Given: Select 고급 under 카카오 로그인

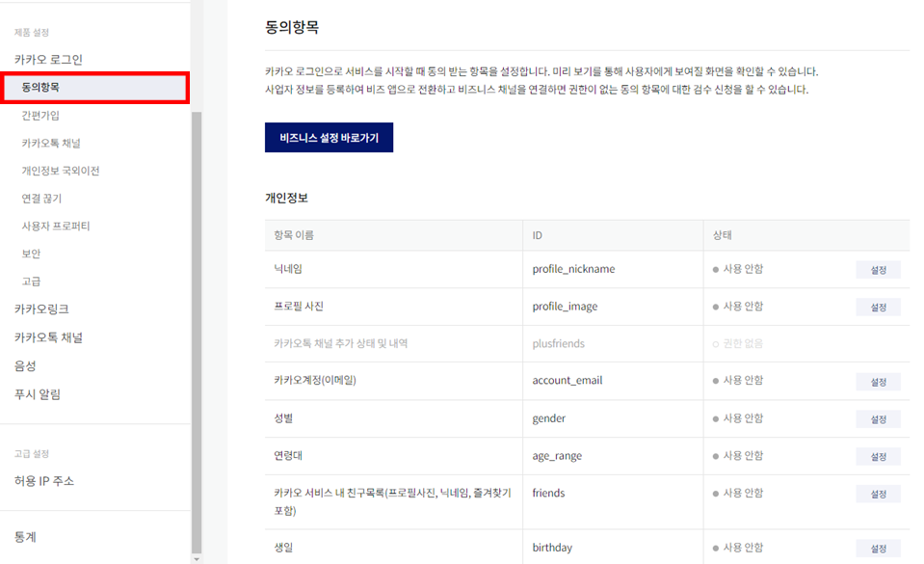Looking at the screenshot, I should [31, 282].
